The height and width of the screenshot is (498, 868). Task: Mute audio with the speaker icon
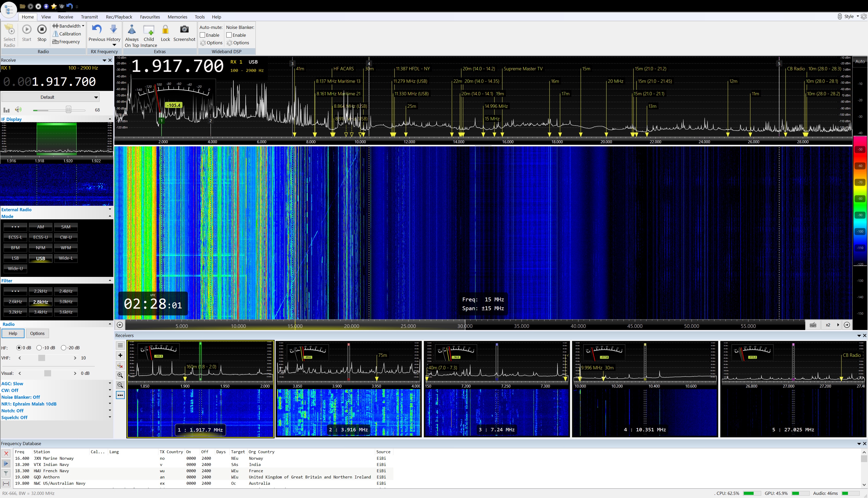(18, 110)
